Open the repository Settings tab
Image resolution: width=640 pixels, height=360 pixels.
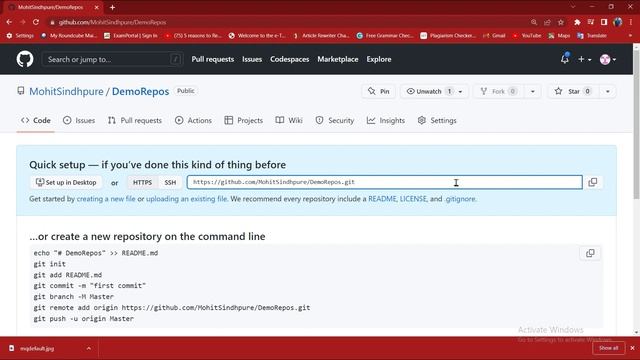click(x=437, y=120)
